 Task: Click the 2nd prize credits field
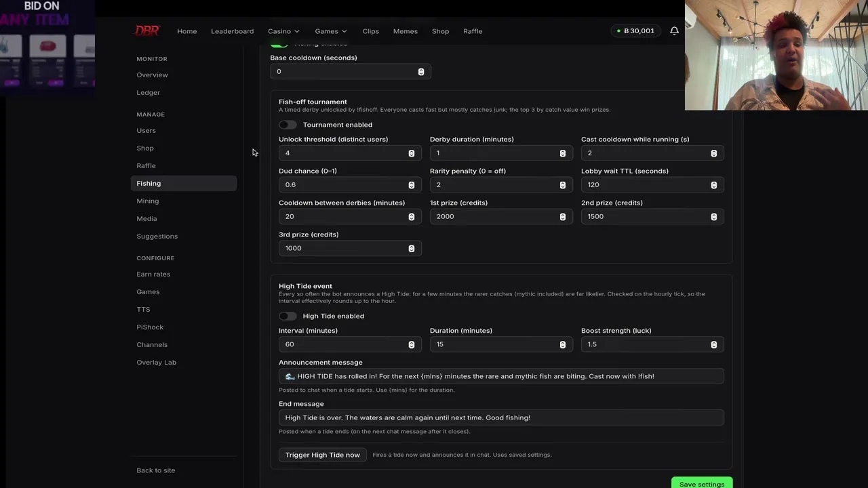point(652,216)
